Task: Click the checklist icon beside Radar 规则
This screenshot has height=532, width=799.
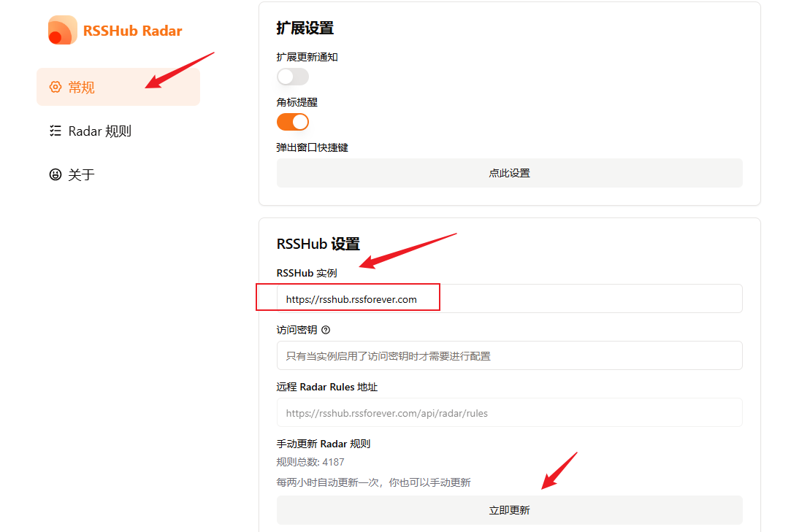Action: coord(56,131)
